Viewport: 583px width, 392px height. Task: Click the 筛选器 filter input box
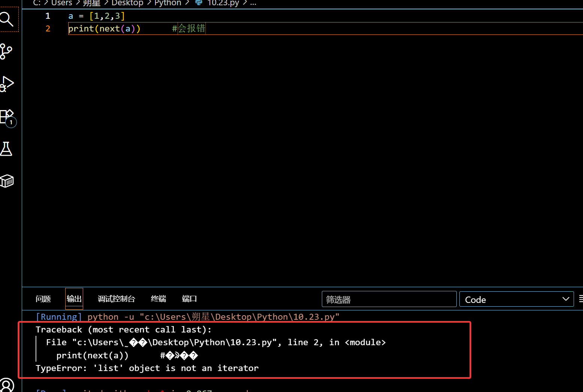pyautogui.click(x=389, y=299)
